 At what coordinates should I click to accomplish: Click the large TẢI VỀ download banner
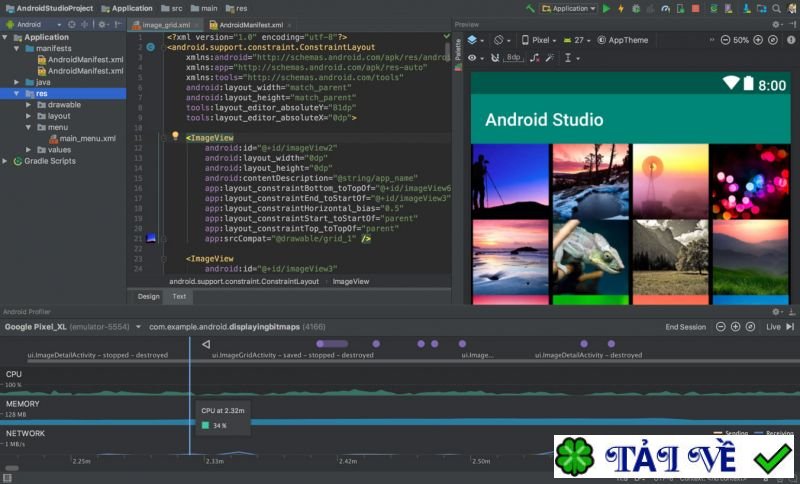[x=673, y=458]
